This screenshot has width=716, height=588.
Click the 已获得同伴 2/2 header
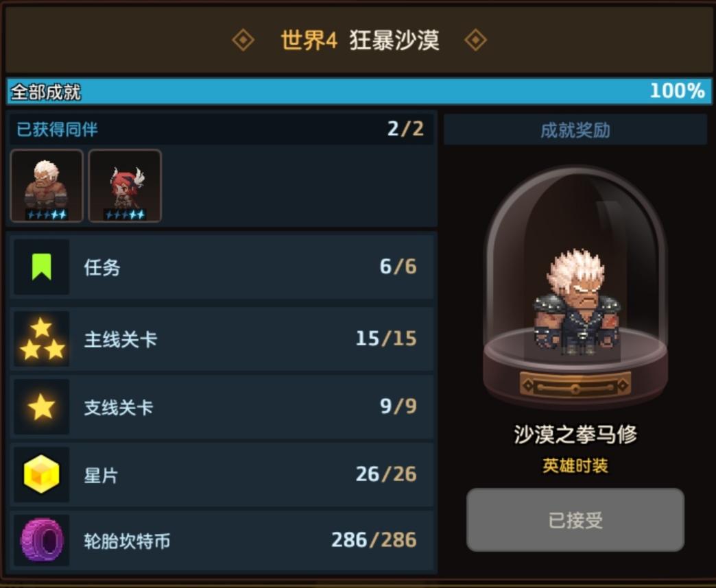pyautogui.click(x=221, y=129)
